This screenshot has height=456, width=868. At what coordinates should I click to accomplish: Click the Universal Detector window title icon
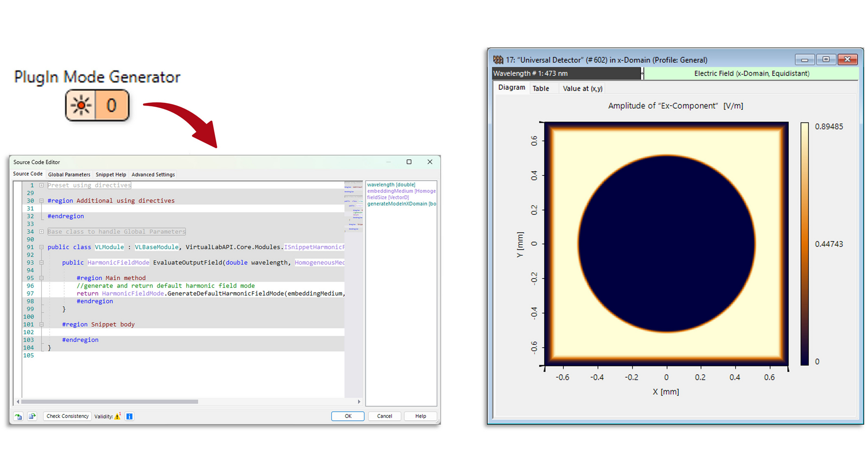click(x=498, y=59)
